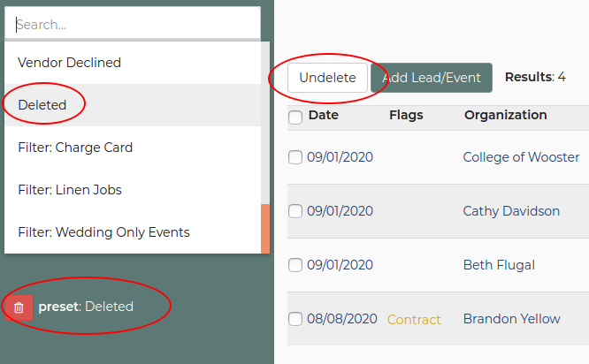Viewport: 589px width, 364px height.
Task: Check the Cathy Davidson row checkbox
Action: [x=295, y=211]
